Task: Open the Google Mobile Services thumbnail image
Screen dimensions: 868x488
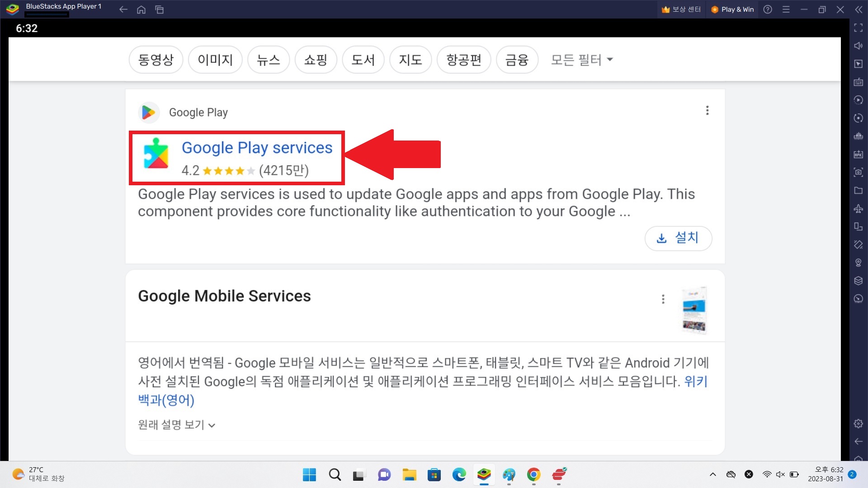Action: pos(694,310)
